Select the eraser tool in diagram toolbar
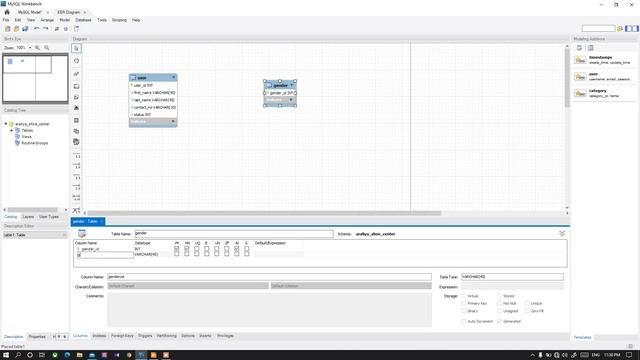This screenshot has height=360, width=640. point(76,74)
